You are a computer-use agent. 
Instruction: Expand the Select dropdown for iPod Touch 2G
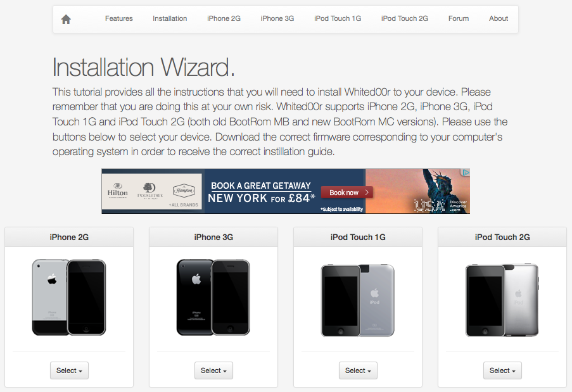point(503,370)
